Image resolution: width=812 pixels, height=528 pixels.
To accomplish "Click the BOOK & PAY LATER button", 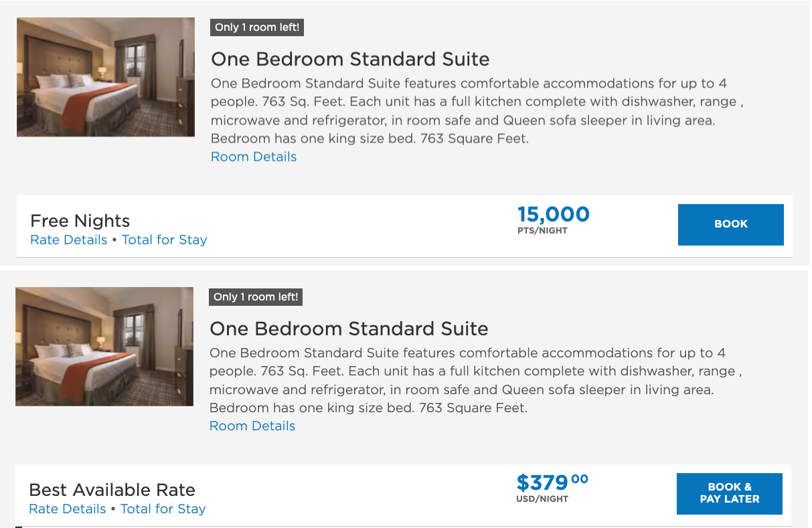I will (730, 493).
